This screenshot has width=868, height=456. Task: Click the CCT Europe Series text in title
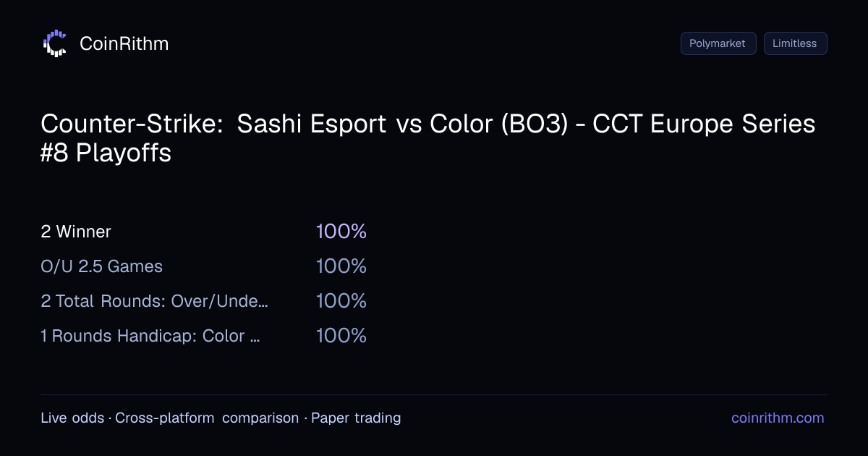point(704,124)
